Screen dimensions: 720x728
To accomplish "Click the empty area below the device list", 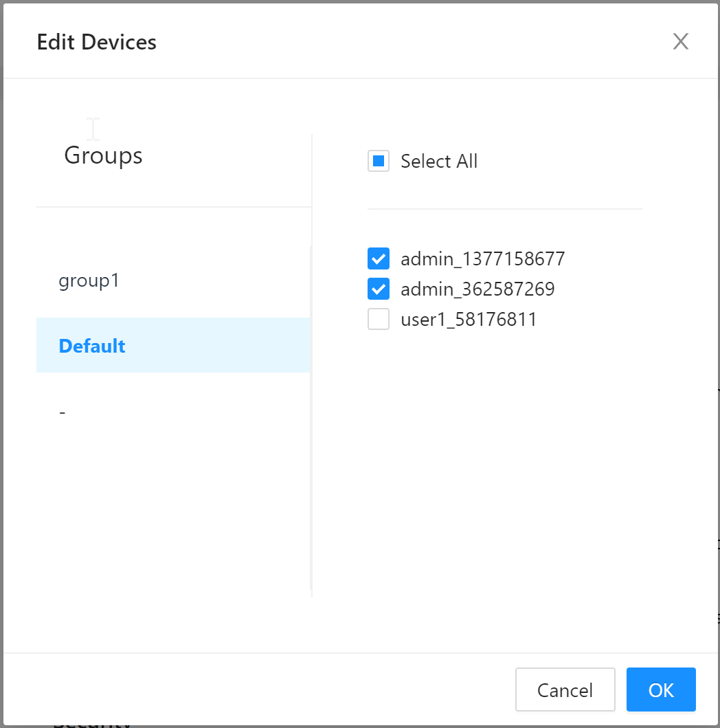I will (505, 464).
